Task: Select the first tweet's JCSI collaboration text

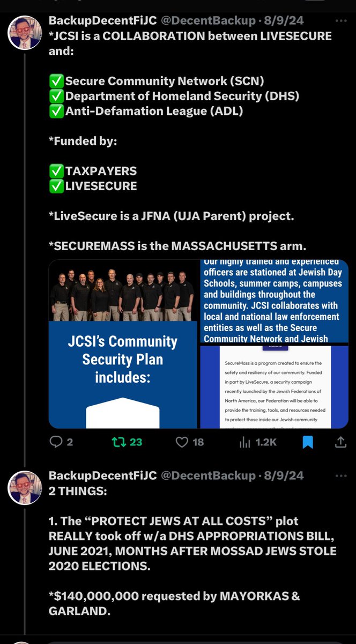Action: click(x=190, y=43)
